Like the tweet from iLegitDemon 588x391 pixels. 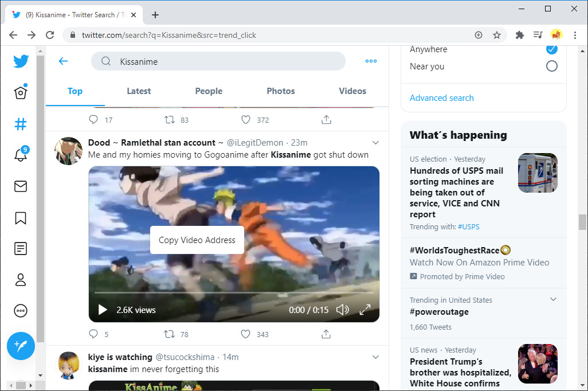tap(245, 334)
